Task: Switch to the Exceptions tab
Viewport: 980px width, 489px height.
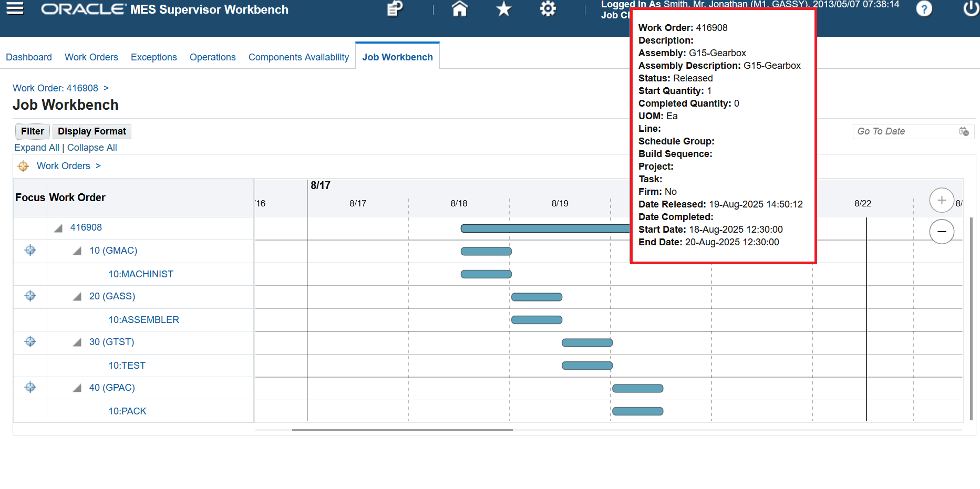Action: [153, 57]
